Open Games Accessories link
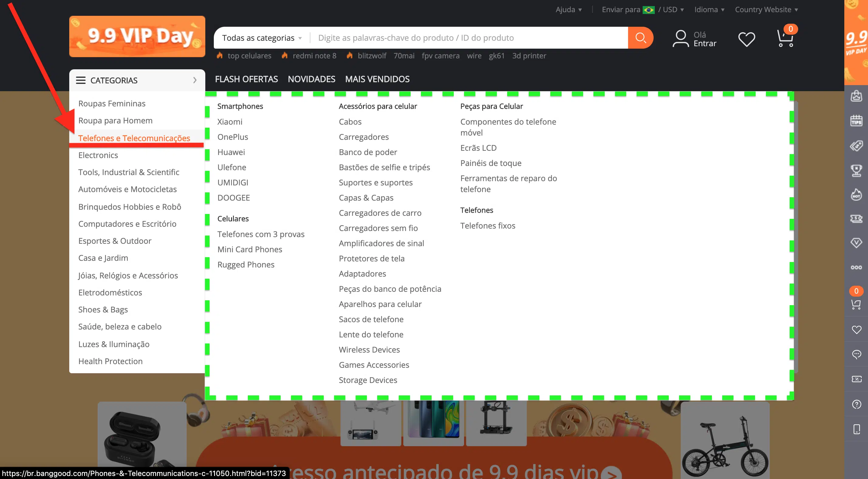Viewport: 868px width, 479px height. 374,365
